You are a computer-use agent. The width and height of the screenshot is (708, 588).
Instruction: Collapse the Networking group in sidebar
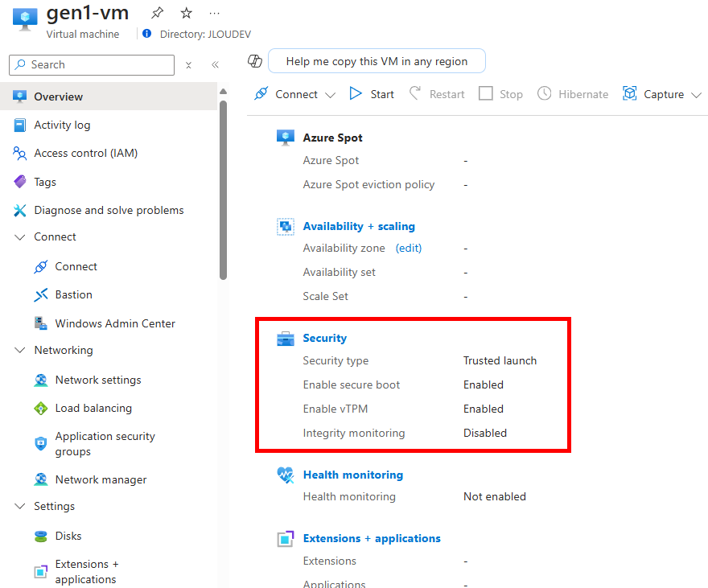point(20,350)
